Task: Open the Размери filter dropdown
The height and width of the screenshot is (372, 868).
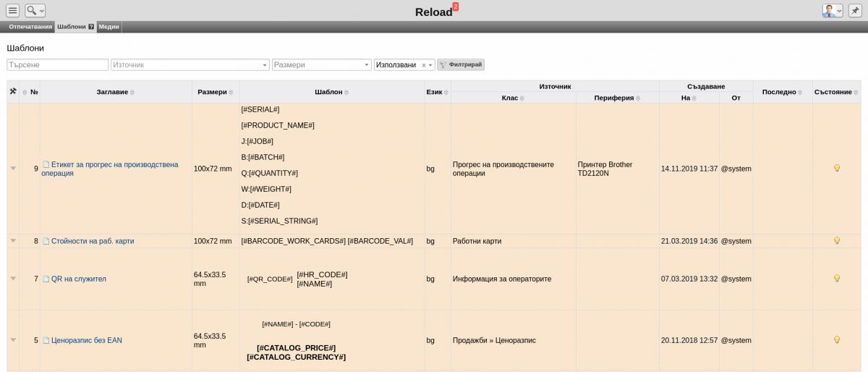Action: [x=322, y=64]
